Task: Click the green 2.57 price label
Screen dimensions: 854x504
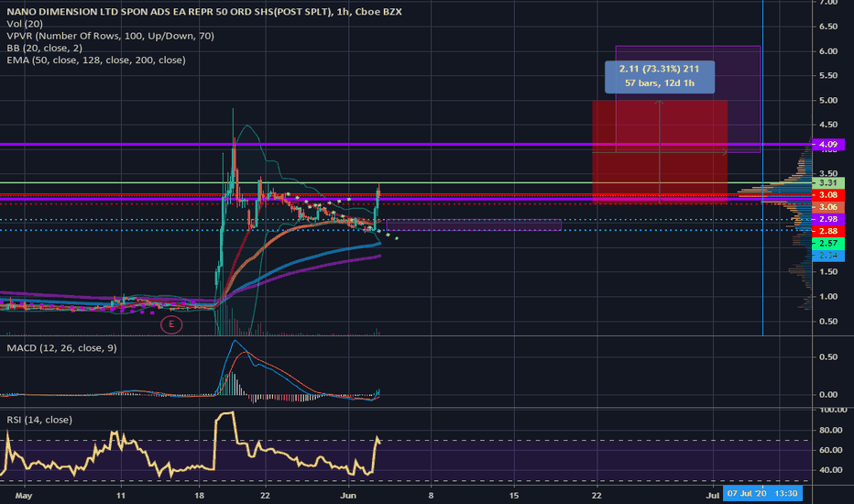Action: (828, 243)
